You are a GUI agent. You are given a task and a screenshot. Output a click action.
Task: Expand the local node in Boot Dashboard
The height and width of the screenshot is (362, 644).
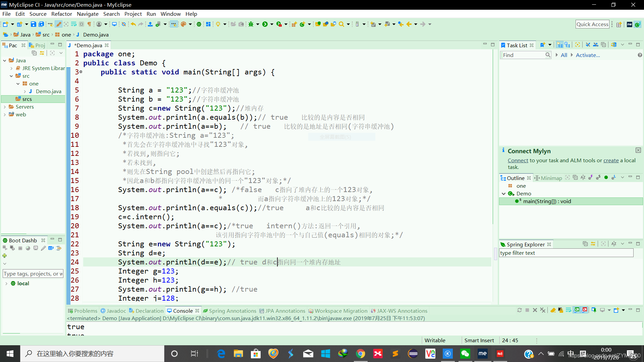[6, 284]
